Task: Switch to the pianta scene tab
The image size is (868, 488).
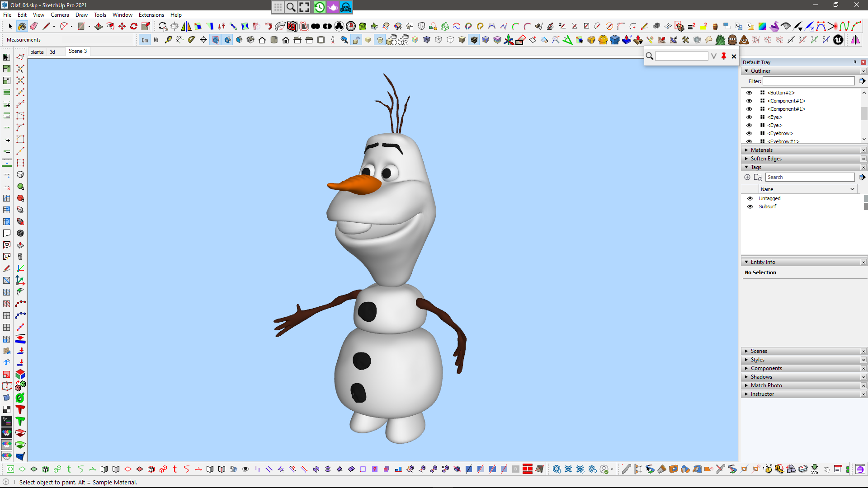Action: coord(37,52)
